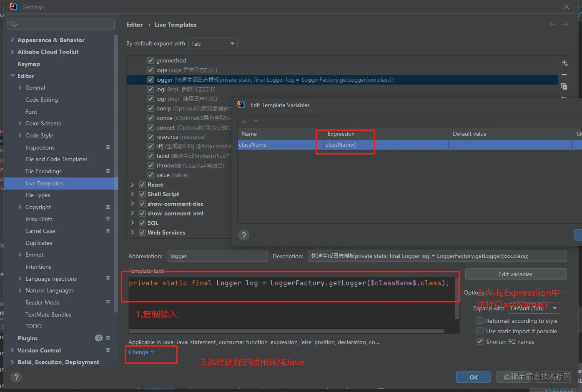Image resolution: width=582 pixels, height=392 pixels.
Task: Click project-level icon beside Inspections
Action: coord(108,147)
